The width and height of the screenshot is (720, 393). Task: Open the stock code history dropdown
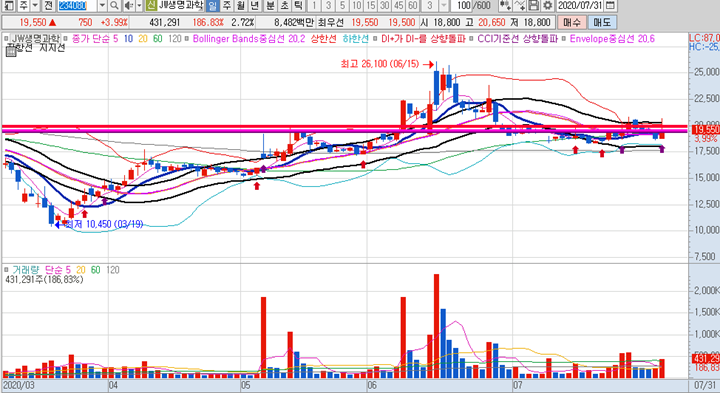[x=102, y=6]
